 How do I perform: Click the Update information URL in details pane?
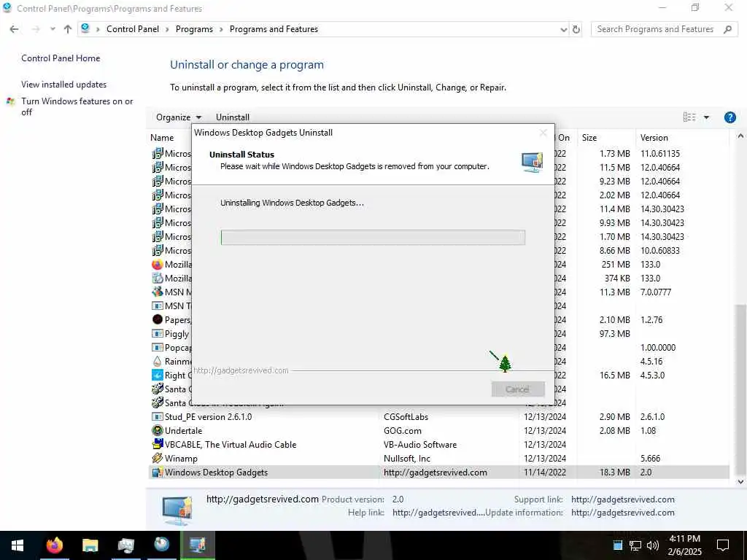click(623, 513)
